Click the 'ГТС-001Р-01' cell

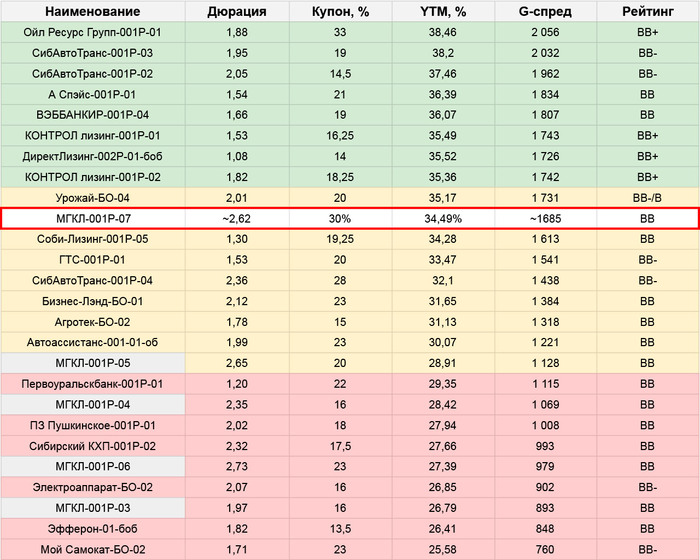click(x=93, y=260)
